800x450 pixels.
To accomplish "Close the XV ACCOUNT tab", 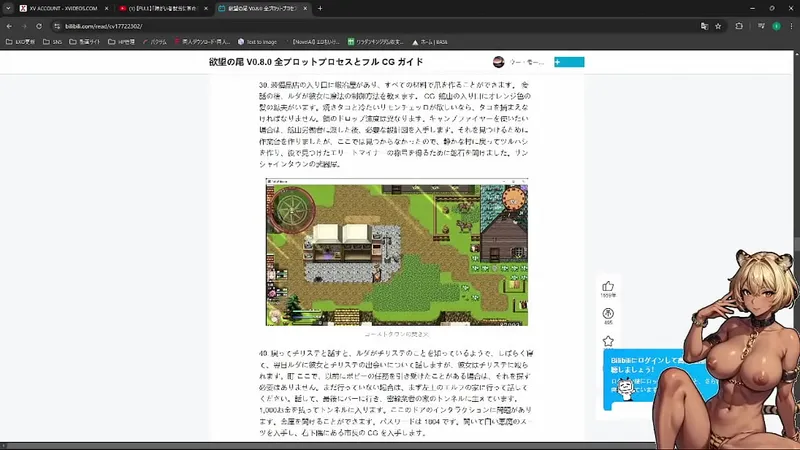I will (x=106, y=8).
